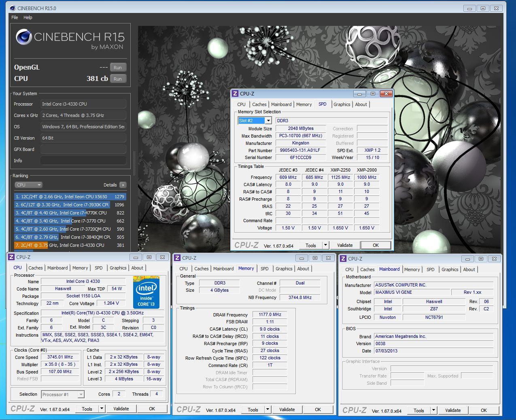Screen dimensions: 516x420
Task: Open the Tools dropdown arrow in the SPD window
Action: (325, 245)
